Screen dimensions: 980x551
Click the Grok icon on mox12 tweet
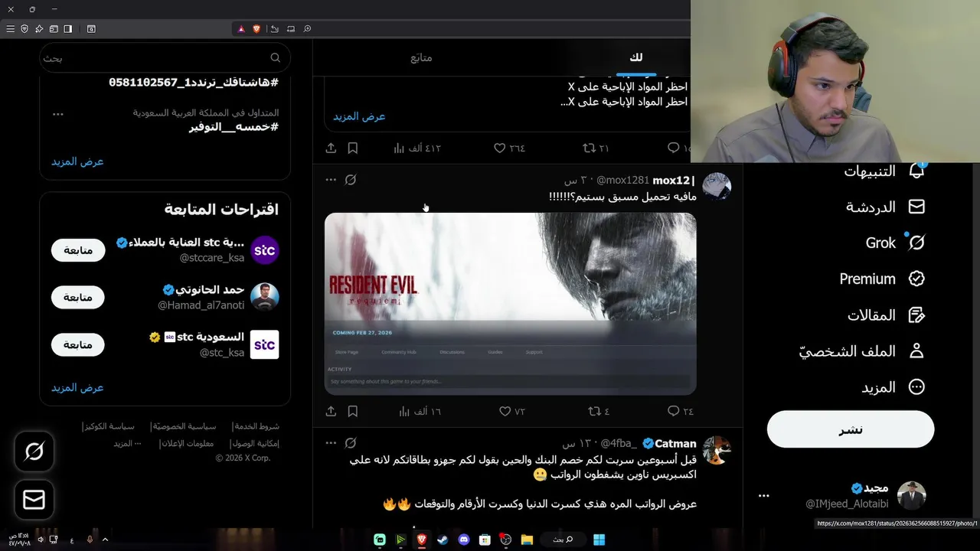tap(351, 180)
